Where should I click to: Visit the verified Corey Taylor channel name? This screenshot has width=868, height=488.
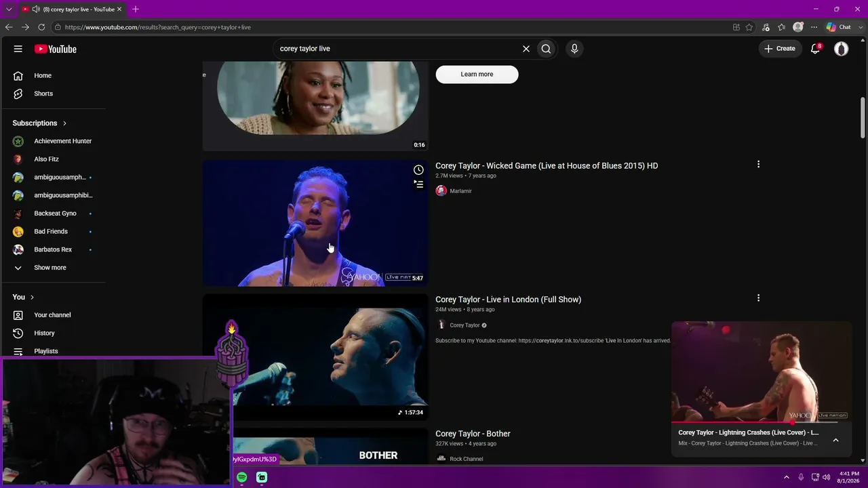[x=465, y=325]
